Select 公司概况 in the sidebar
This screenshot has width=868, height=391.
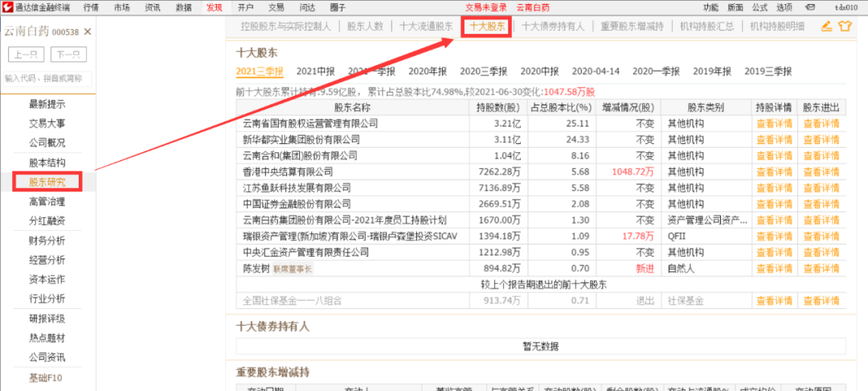tap(47, 143)
